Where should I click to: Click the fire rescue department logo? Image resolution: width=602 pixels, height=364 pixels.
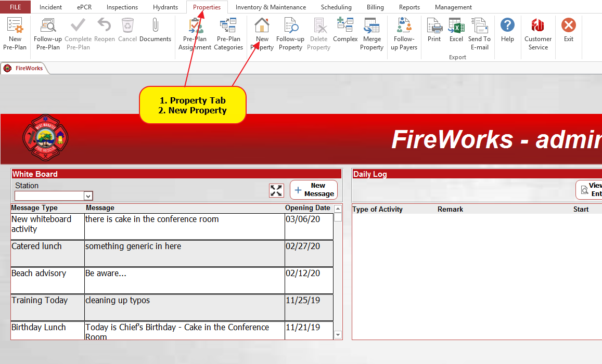45,138
